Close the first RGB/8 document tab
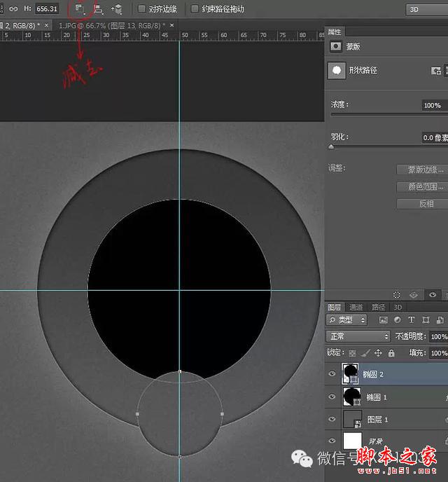The height and width of the screenshot is (482, 448). [x=46, y=25]
